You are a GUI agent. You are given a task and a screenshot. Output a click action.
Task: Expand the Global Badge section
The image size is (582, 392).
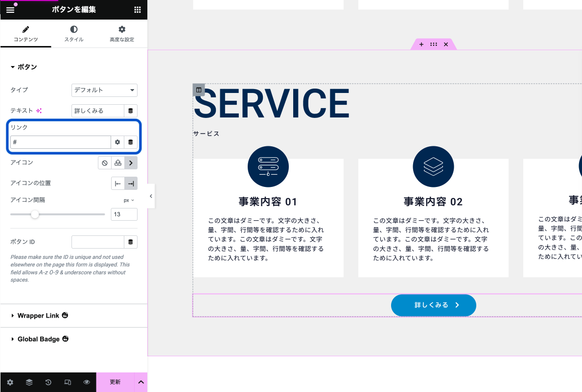[39, 339]
